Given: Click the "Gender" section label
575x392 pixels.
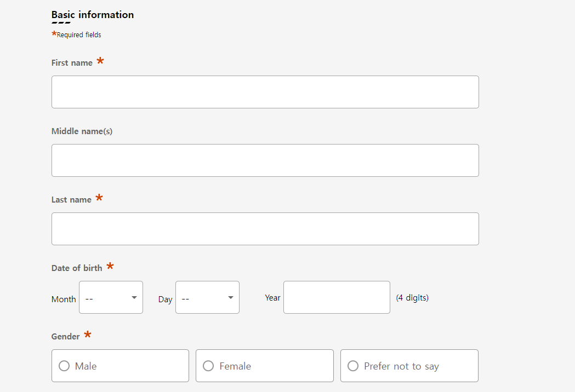Looking at the screenshot, I should point(66,337).
